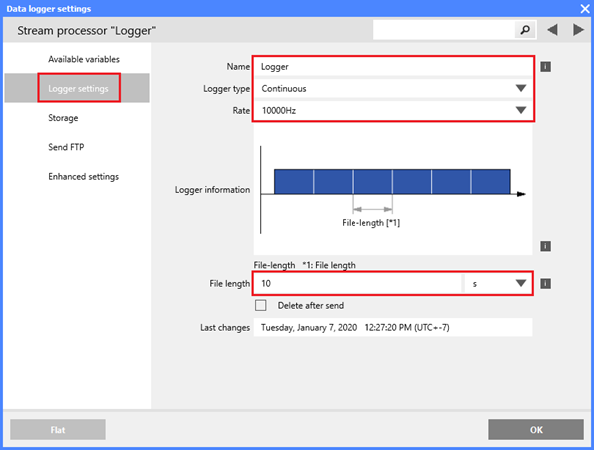Open the Rate 10000Hz dropdown
The width and height of the screenshot is (594, 450).
coord(393,111)
